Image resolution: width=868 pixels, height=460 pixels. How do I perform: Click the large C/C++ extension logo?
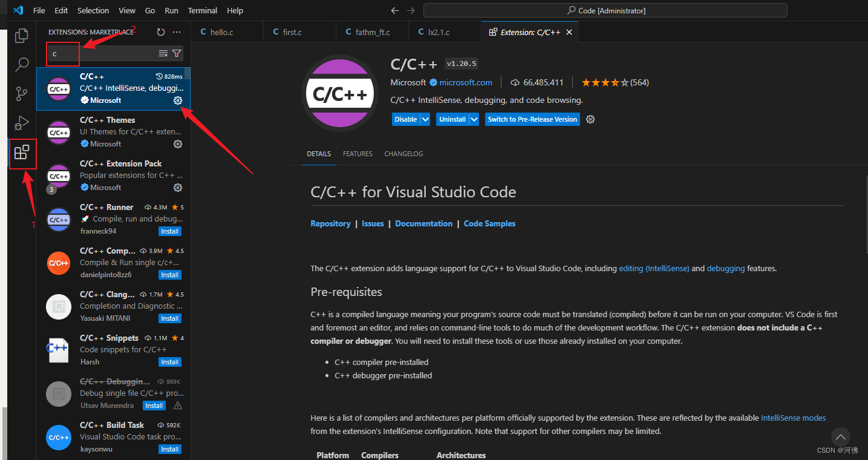pyautogui.click(x=339, y=93)
